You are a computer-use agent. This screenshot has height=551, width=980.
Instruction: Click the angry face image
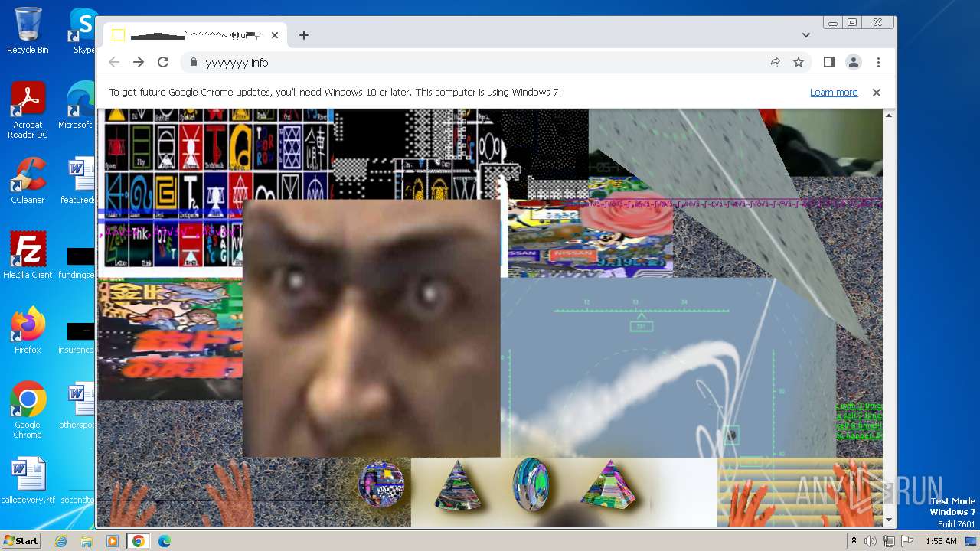pos(371,329)
